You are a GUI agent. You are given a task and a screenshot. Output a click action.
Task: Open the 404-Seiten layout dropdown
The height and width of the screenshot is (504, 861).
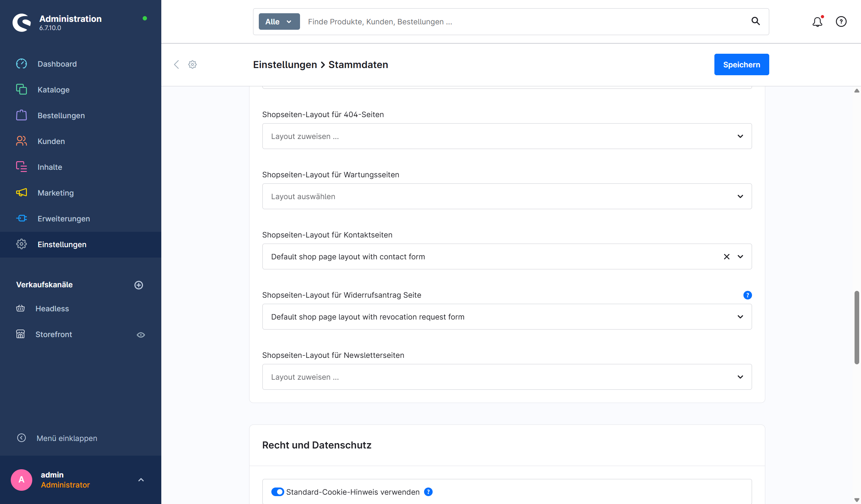[507, 136]
